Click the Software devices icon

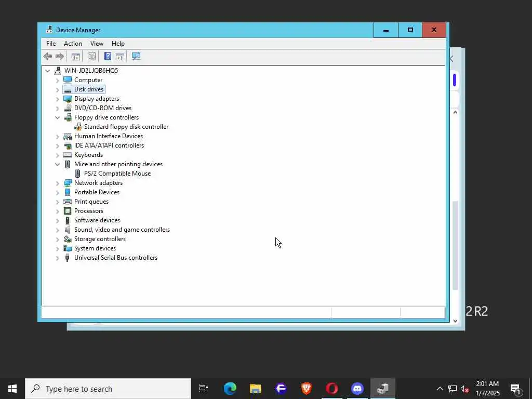click(68, 220)
